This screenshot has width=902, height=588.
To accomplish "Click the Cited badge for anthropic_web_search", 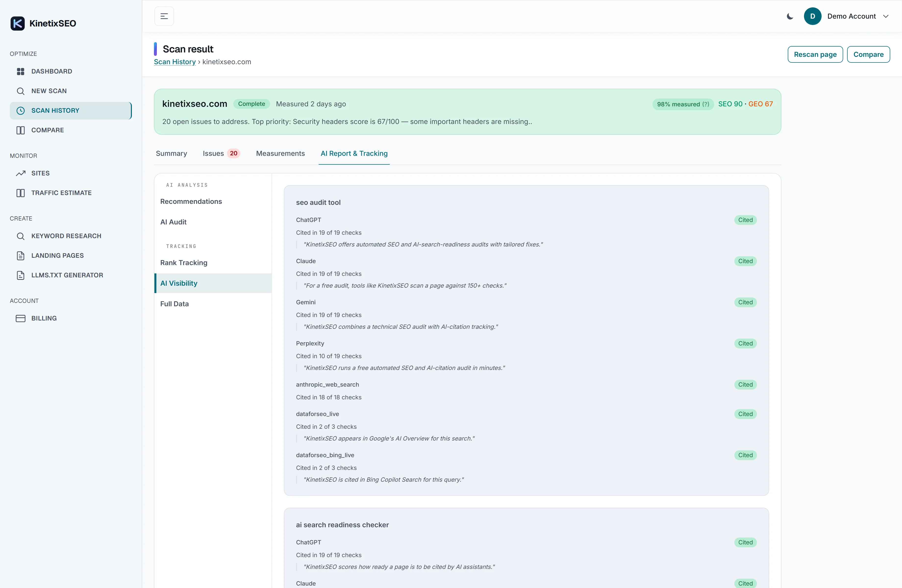I will point(745,385).
